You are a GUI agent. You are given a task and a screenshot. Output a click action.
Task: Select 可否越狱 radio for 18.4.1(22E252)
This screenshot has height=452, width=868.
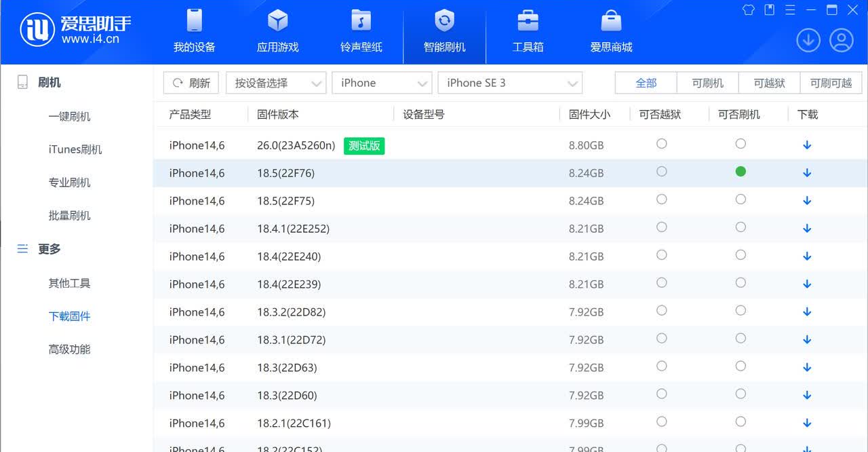662,227
